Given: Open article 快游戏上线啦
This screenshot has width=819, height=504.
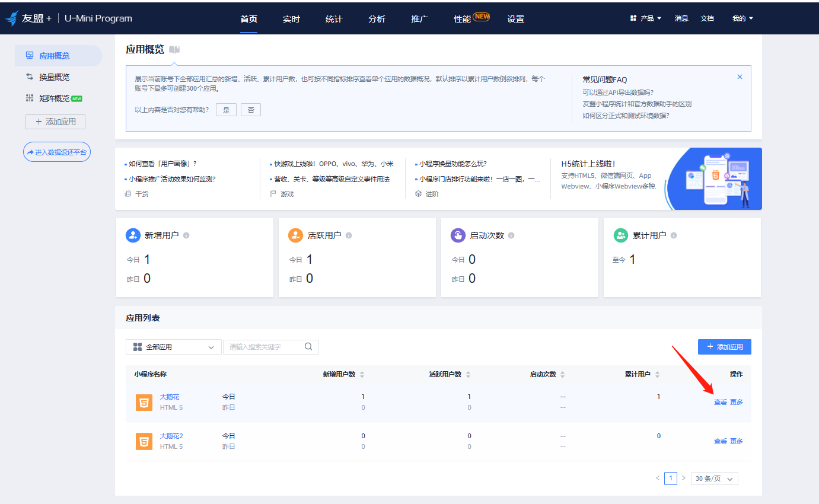Looking at the screenshot, I should click(x=333, y=164).
